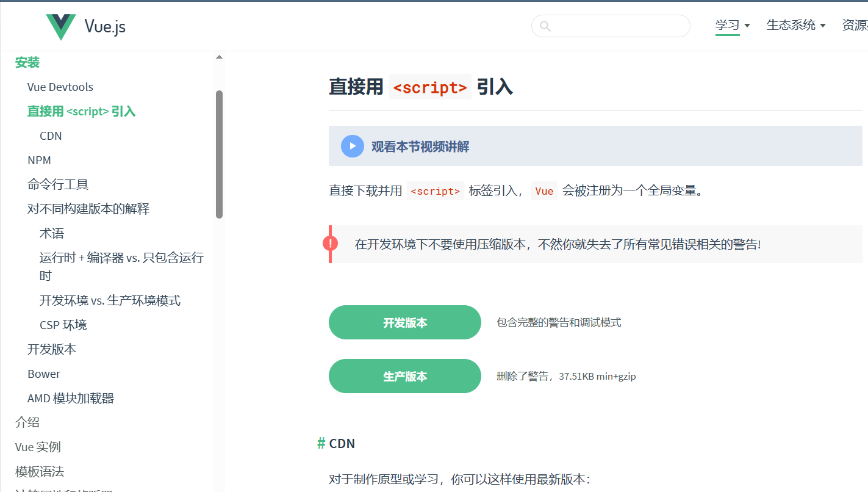Screen dimensions: 868x492
Task: Go to Vue 实例 sidebar chapter
Action: [x=38, y=447]
